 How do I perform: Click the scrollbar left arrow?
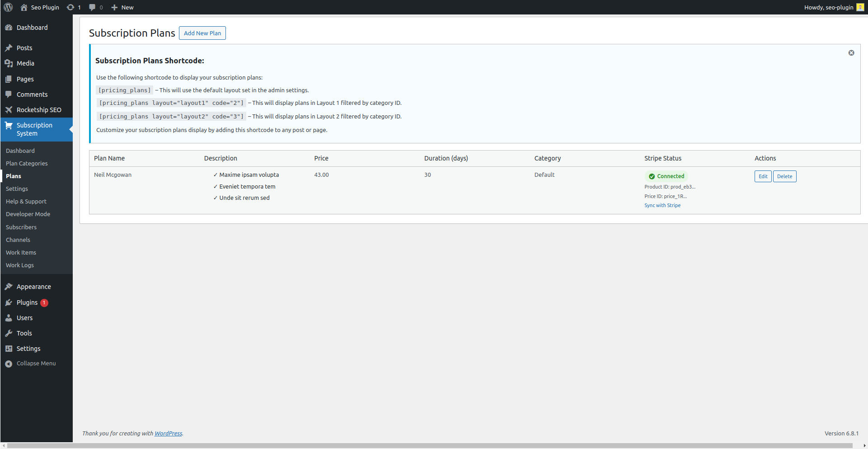4,446
